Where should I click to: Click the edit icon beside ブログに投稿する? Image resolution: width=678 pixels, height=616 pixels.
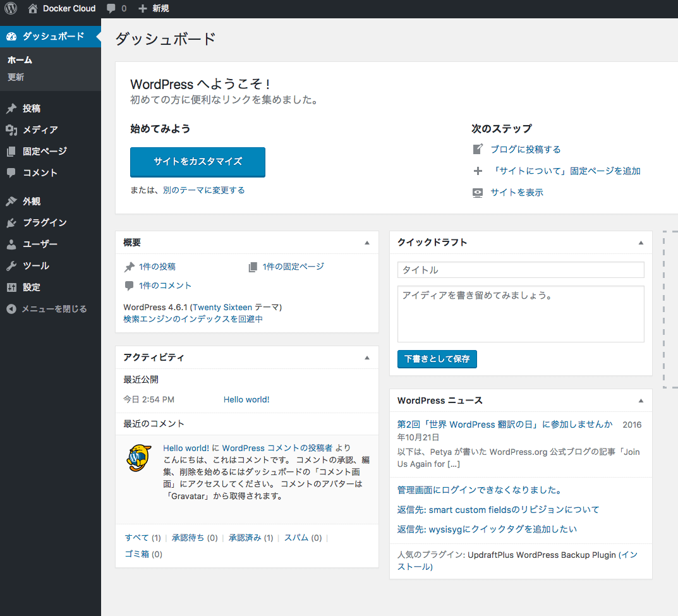[477, 149]
